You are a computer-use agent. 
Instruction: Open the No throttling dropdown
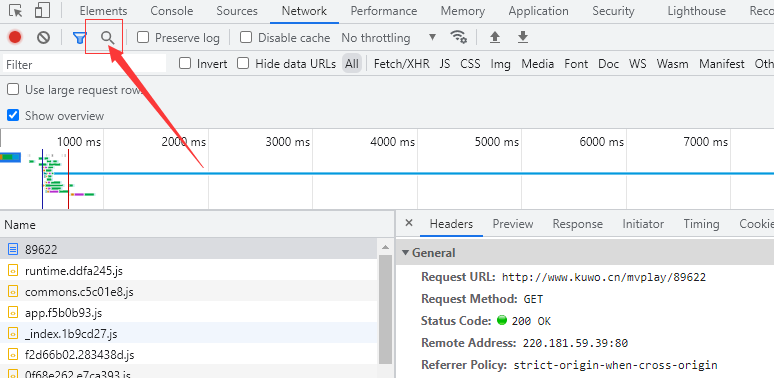[x=389, y=38]
